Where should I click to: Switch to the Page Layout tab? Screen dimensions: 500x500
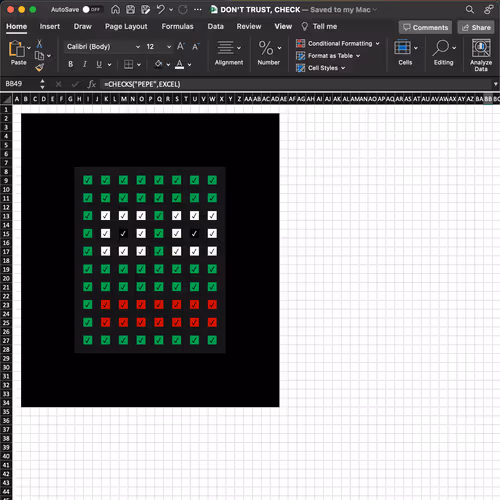126,27
